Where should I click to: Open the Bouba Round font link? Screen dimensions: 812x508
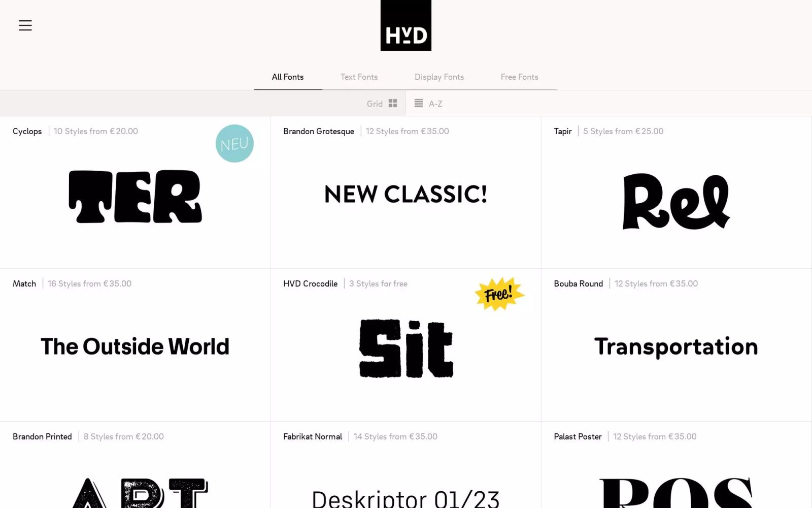click(x=579, y=284)
